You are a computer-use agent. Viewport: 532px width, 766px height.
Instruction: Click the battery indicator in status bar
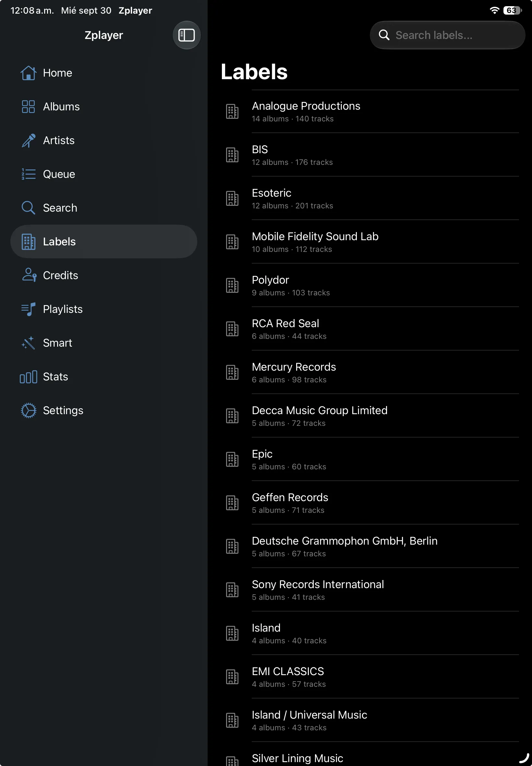[512, 10]
